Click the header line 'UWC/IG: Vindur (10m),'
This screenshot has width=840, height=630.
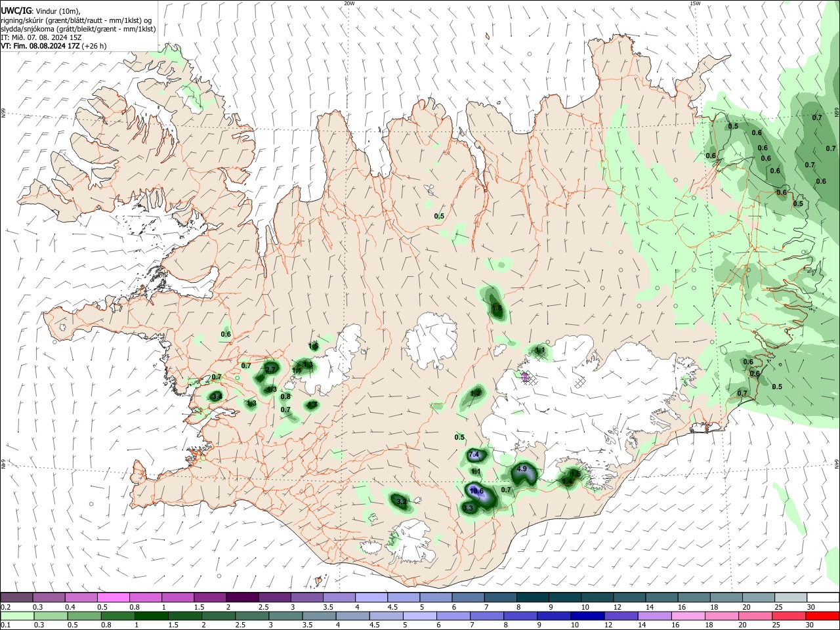pos(41,10)
